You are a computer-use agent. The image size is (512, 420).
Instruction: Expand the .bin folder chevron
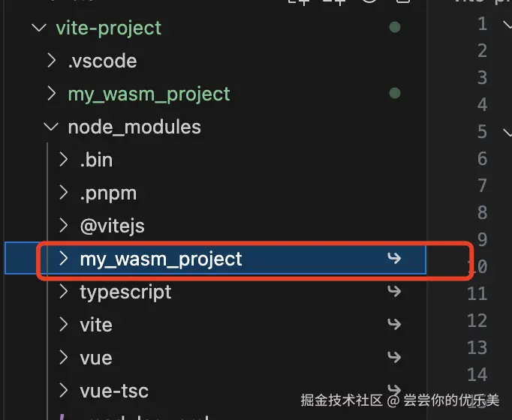[x=64, y=160]
